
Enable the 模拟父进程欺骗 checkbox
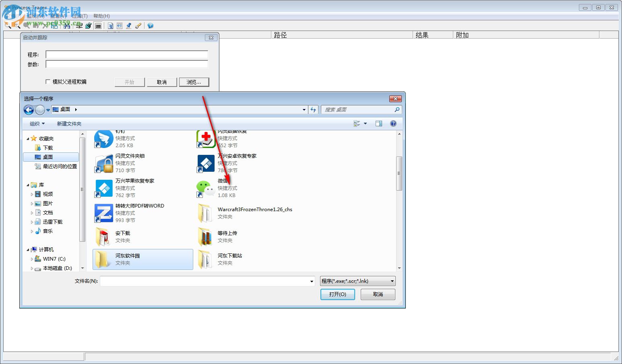pos(48,81)
